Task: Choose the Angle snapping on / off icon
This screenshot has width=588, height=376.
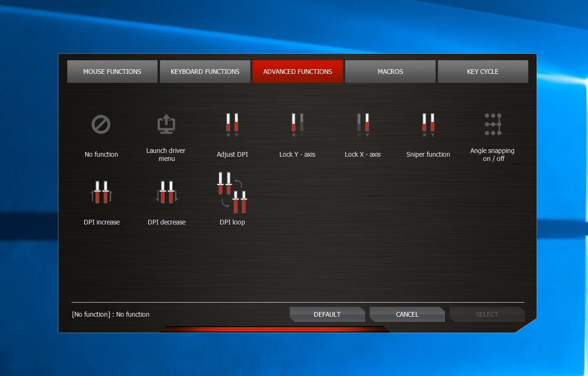Action: coord(493,124)
